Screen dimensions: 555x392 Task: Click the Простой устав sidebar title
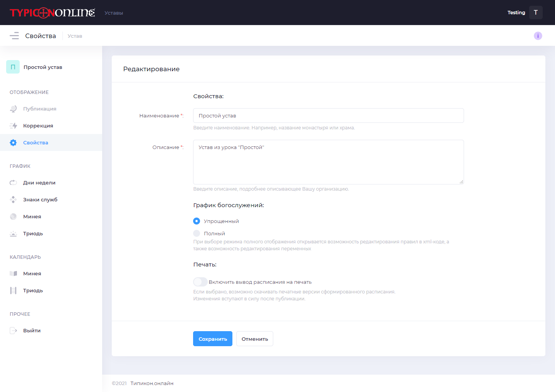[x=43, y=67]
